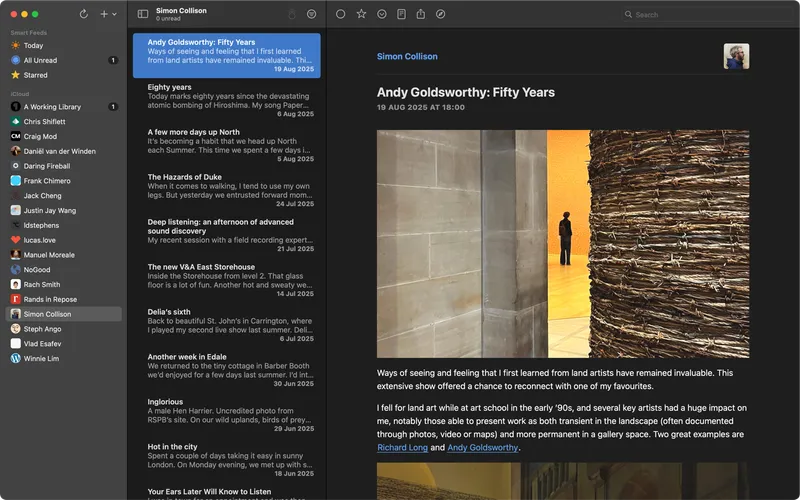Select Today smart feed
The height and width of the screenshot is (500, 800).
coord(33,46)
